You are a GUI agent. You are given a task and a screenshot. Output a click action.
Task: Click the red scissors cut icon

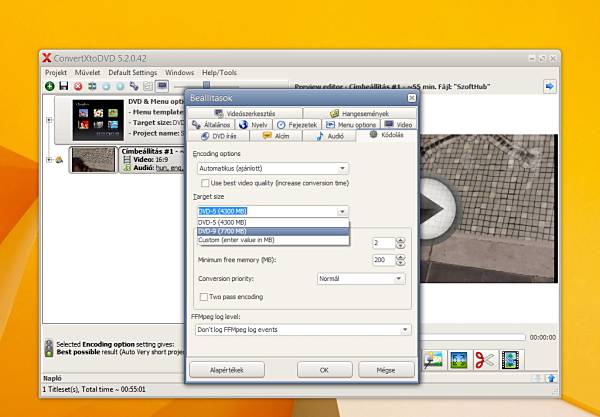[485, 360]
